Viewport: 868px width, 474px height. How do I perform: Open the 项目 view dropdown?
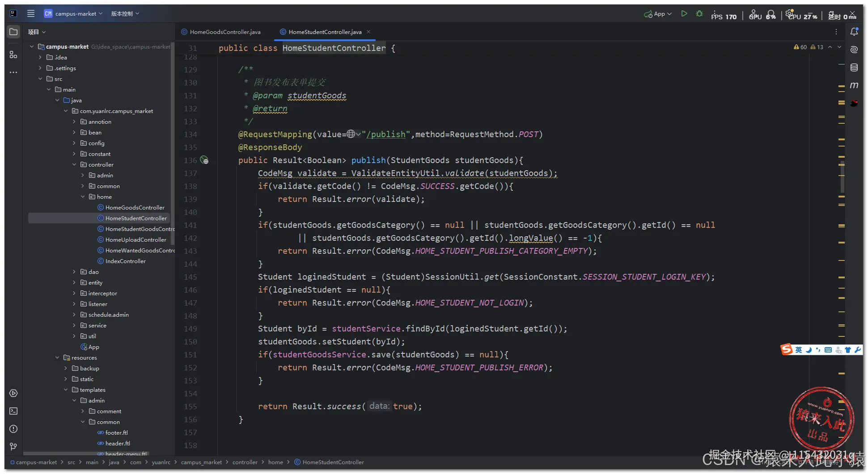coord(37,32)
